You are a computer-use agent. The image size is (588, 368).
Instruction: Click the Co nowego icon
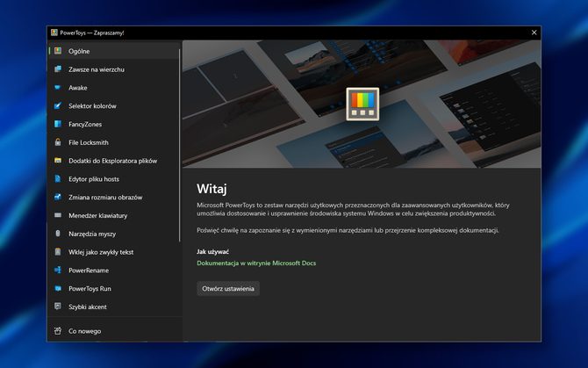58,331
